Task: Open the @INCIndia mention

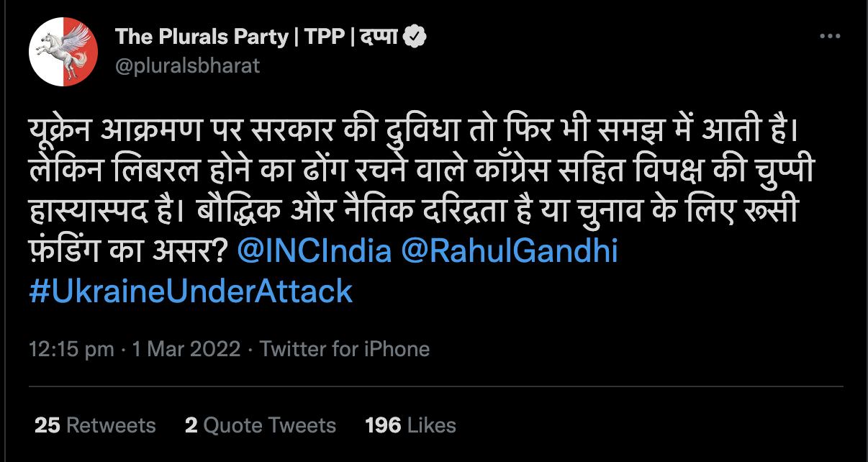Action: point(314,252)
